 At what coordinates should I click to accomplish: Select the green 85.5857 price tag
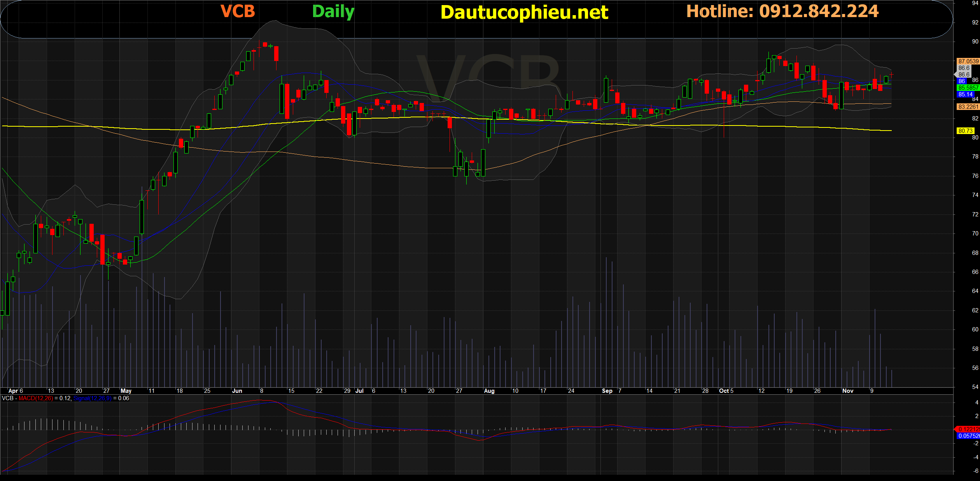tap(968, 88)
